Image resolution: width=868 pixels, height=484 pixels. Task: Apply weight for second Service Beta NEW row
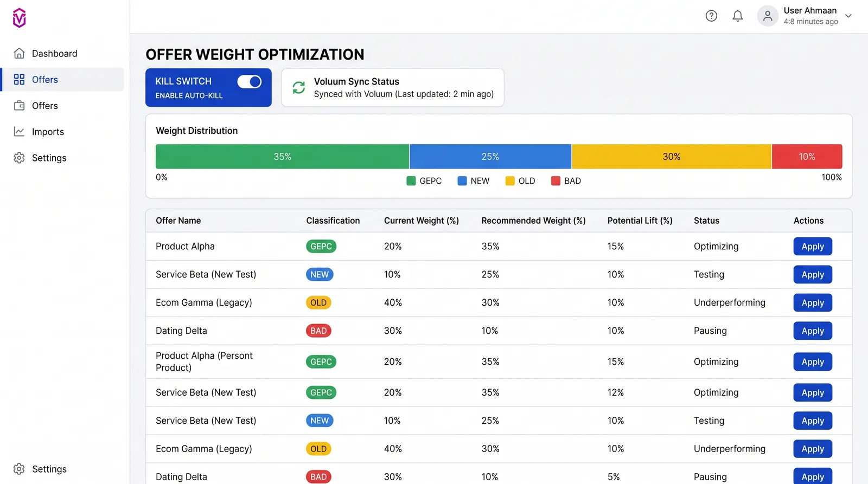tap(813, 421)
